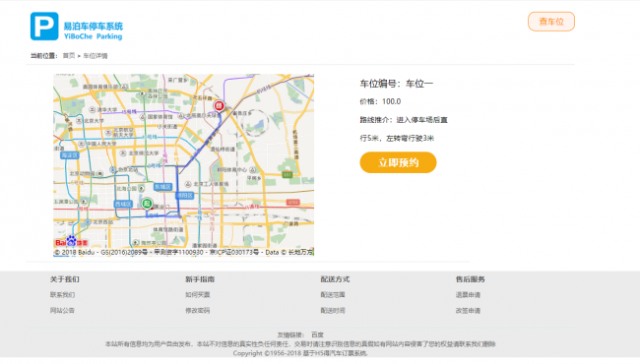This screenshot has width=640, height=364.
Task: Open 网站公告 footer link
Action: point(62,311)
